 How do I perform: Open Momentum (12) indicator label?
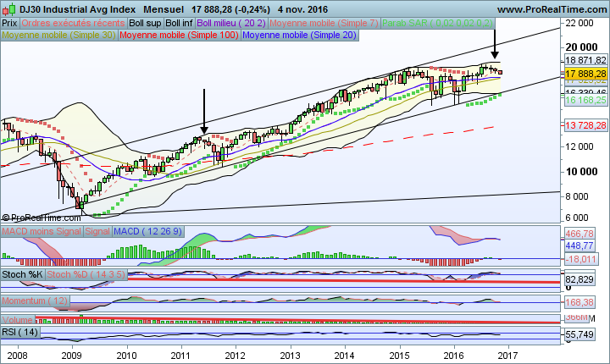(35, 301)
